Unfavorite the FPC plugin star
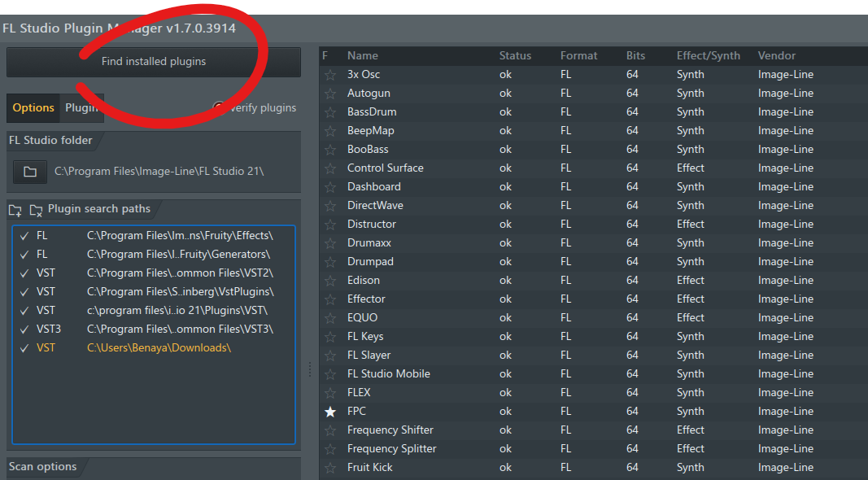868x480 pixels. click(330, 412)
